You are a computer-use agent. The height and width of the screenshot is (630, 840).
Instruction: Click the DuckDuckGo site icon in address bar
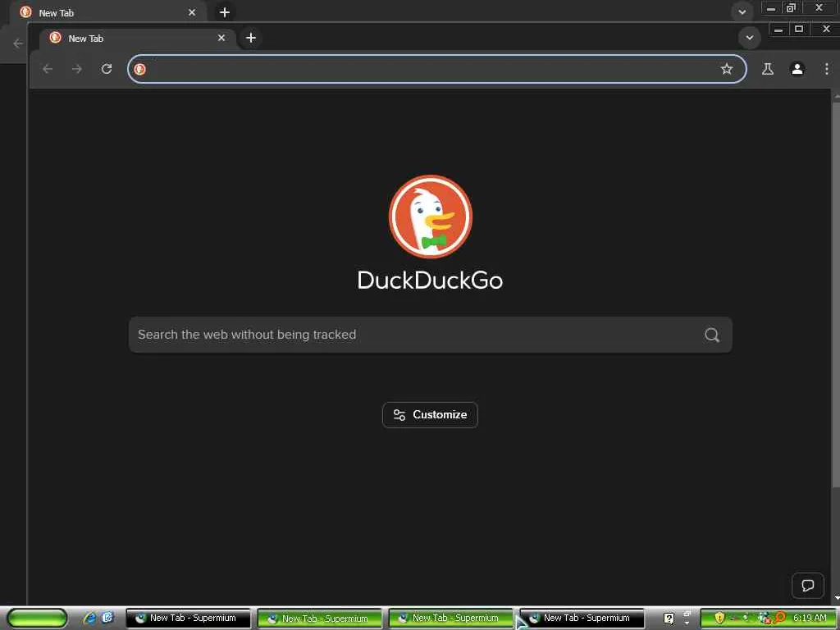[x=139, y=69]
